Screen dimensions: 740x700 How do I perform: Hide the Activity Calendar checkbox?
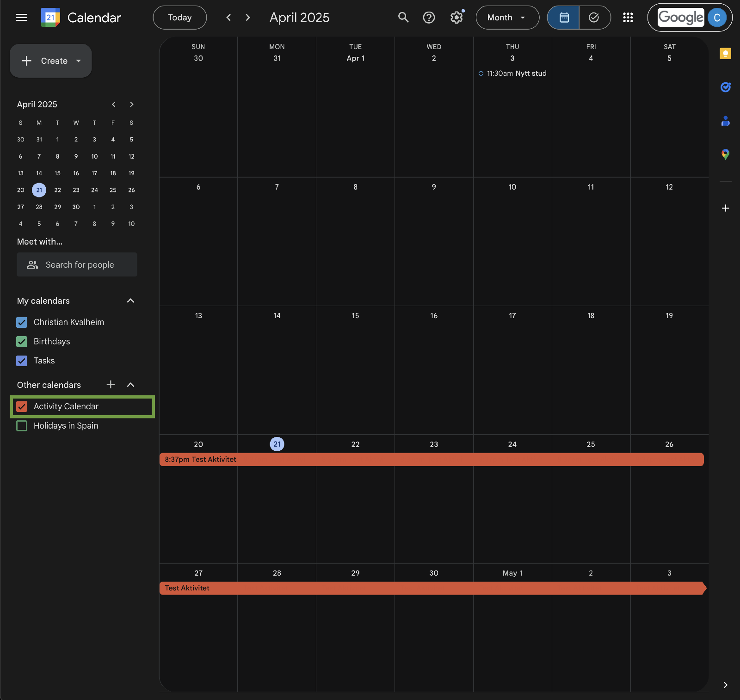coord(22,406)
